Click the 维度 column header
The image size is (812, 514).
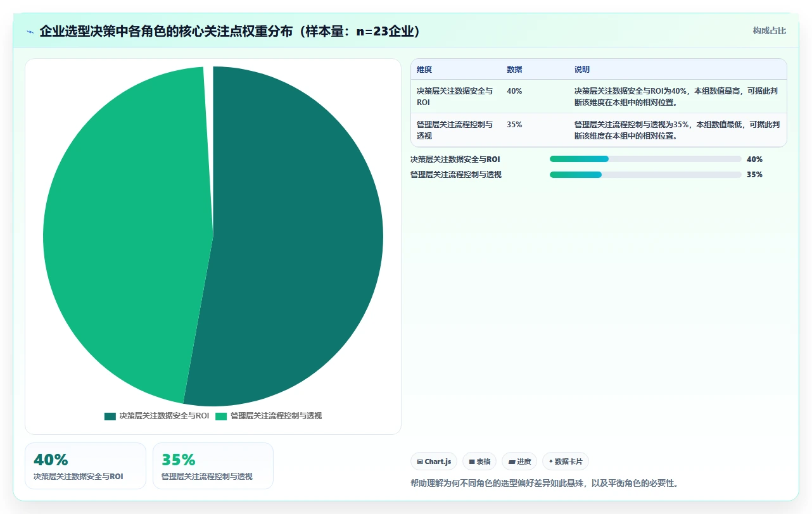tap(424, 70)
